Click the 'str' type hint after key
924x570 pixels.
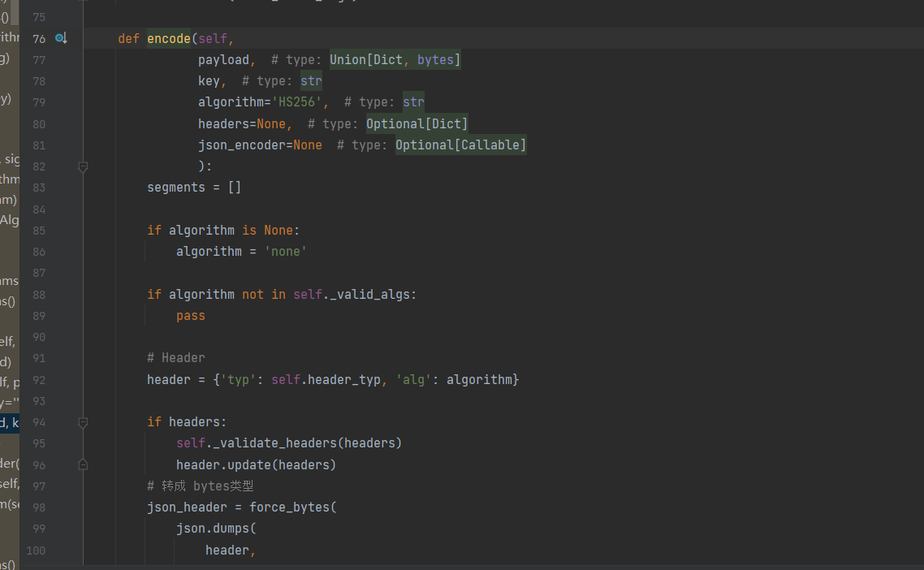(x=311, y=81)
